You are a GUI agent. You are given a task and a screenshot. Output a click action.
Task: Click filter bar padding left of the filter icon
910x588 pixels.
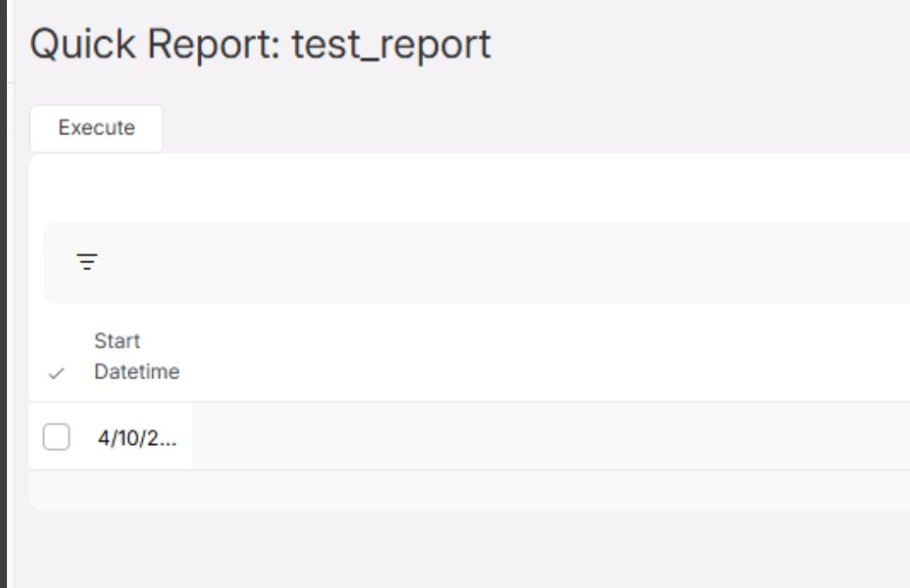click(x=59, y=262)
